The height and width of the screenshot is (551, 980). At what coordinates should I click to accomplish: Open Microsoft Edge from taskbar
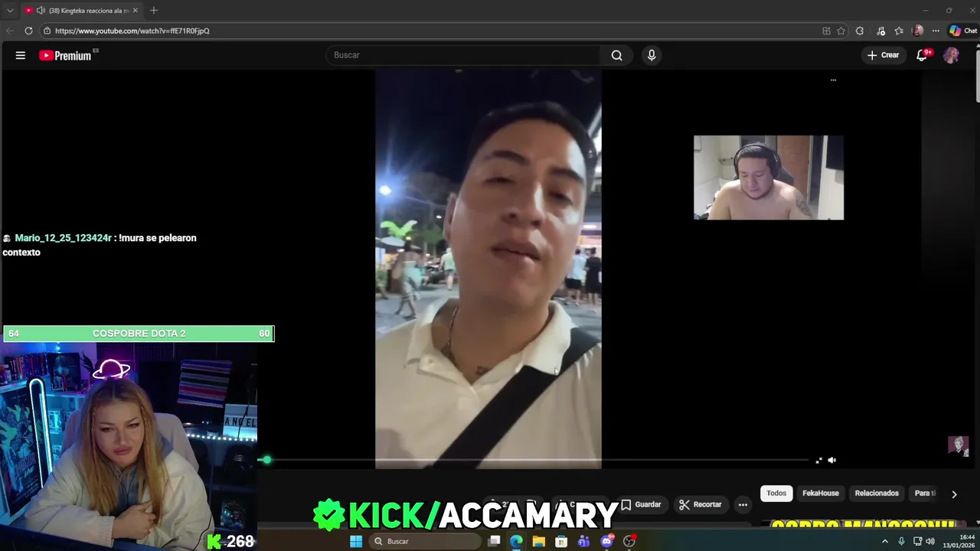(517, 541)
